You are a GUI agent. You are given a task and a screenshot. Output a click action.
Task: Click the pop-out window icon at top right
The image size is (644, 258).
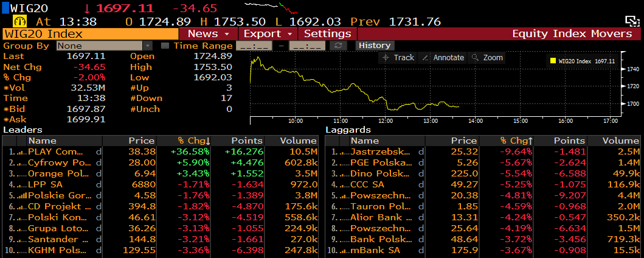(632, 20)
